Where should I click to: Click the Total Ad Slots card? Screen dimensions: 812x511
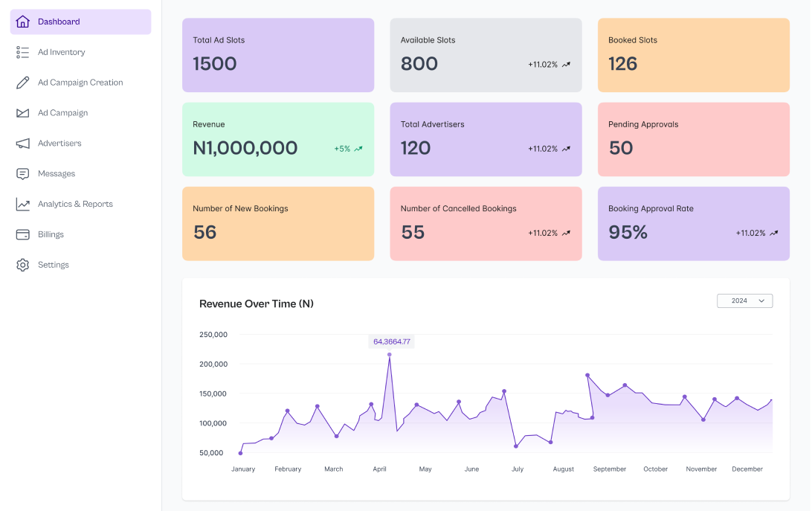(x=278, y=55)
